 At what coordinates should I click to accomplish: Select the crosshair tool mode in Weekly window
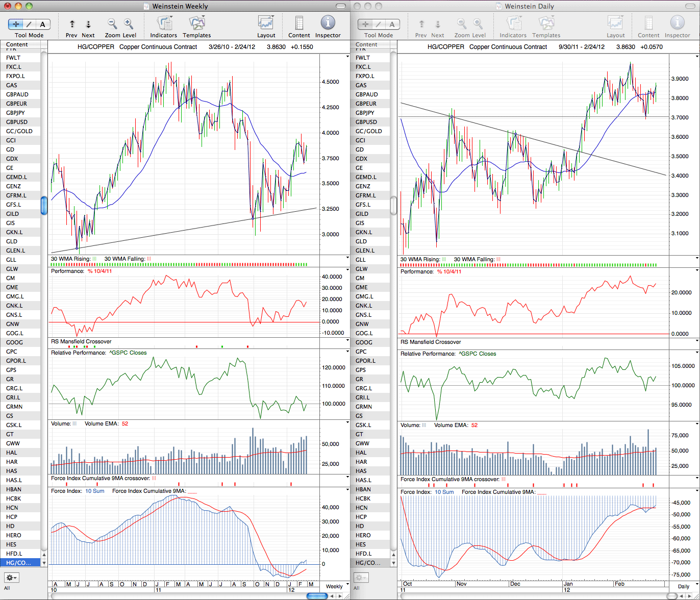[x=15, y=24]
